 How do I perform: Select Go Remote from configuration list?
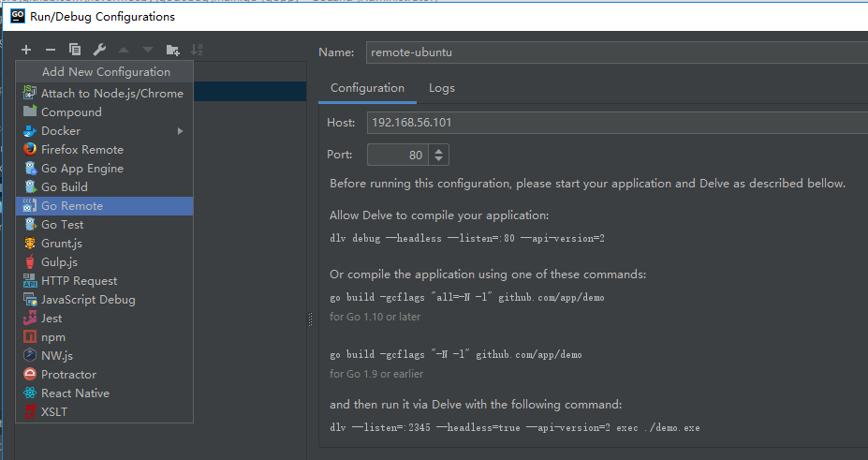[72, 206]
